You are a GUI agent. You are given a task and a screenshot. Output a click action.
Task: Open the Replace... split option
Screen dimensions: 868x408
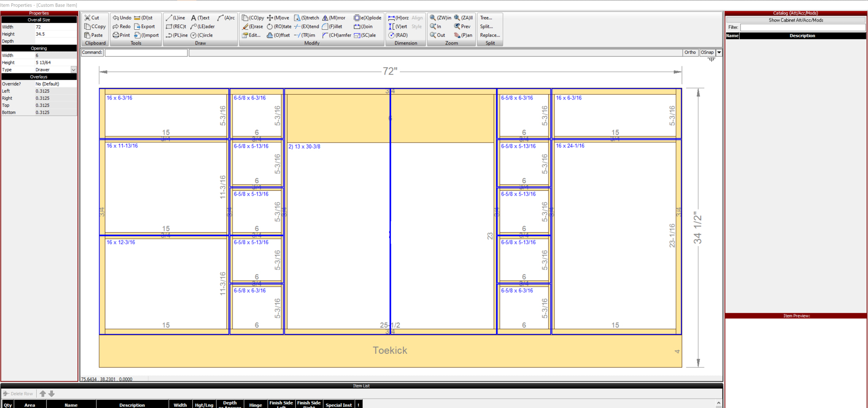(490, 35)
